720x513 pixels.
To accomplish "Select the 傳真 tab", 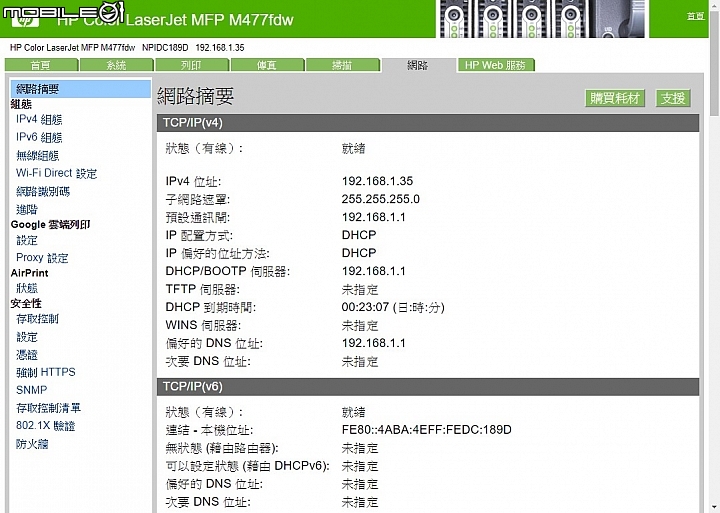I will 267,65.
